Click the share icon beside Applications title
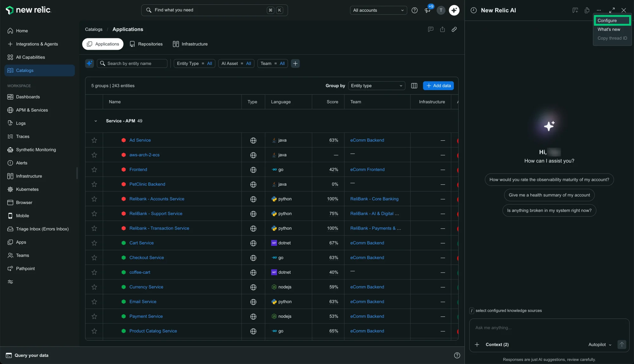634x364 pixels. 442,29
